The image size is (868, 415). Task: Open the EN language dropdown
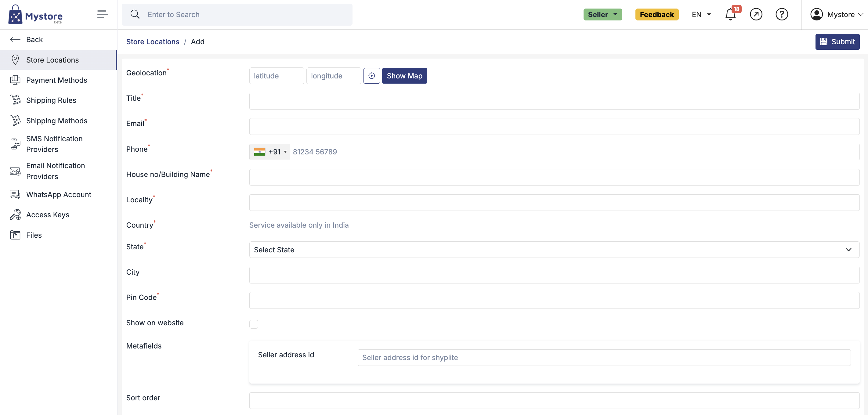point(701,14)
